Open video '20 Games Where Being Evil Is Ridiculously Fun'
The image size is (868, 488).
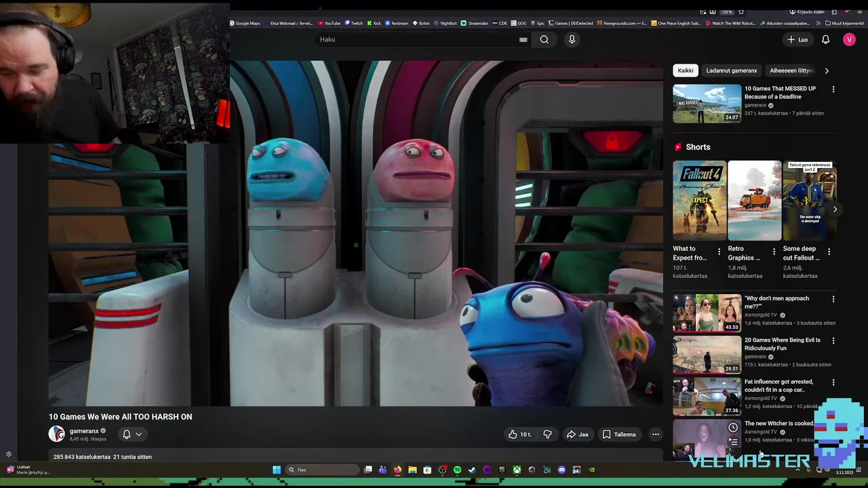pos(782,344)
